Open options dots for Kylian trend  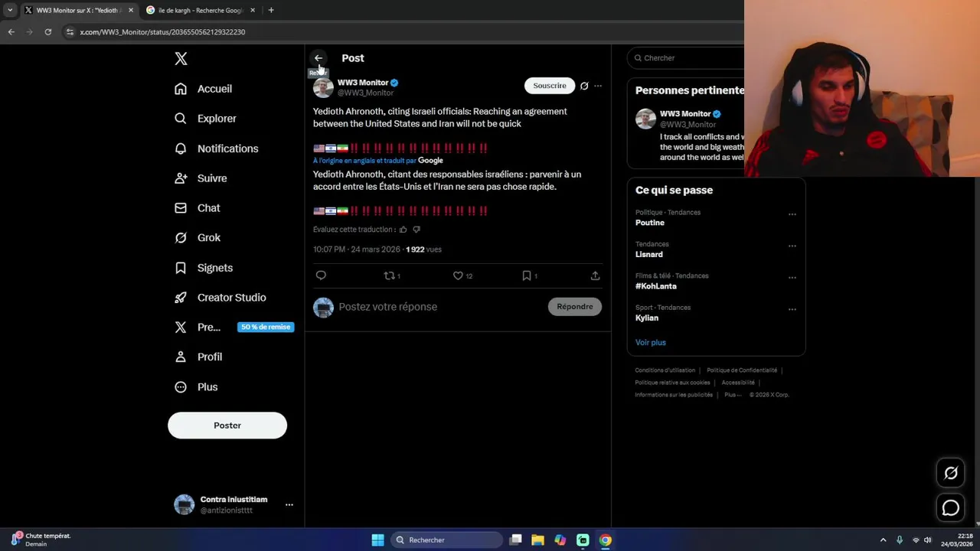[x=792, y=310]
